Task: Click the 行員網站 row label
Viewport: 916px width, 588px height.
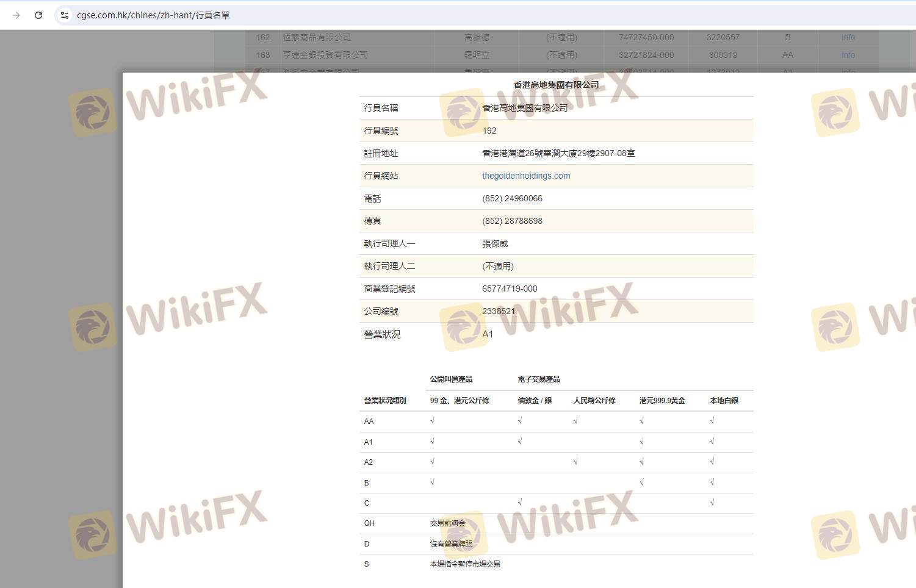Action: (x=381, y=176)
